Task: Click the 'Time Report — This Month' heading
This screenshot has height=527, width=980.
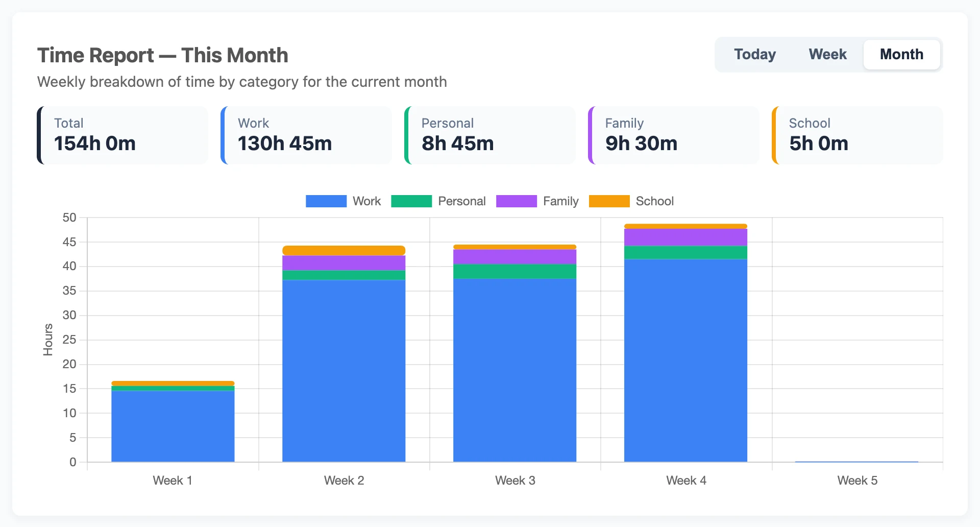Action: click(x=163, y=55)
